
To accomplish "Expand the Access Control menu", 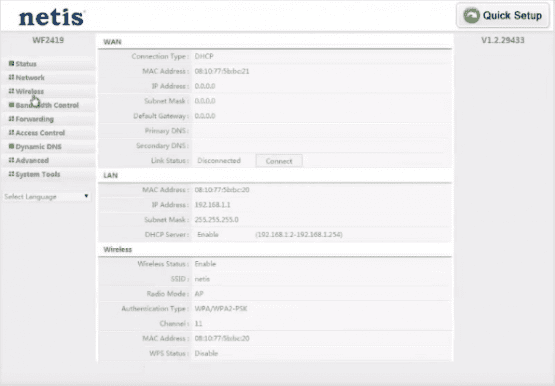I will (x=40, y=133).
